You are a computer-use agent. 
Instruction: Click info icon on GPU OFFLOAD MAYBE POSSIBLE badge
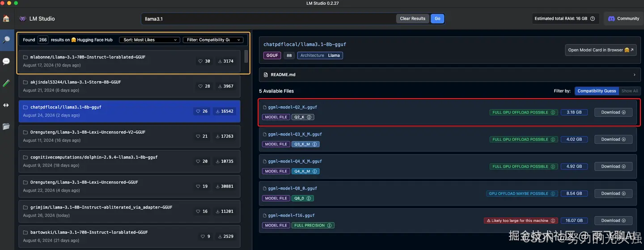[553, 194]
